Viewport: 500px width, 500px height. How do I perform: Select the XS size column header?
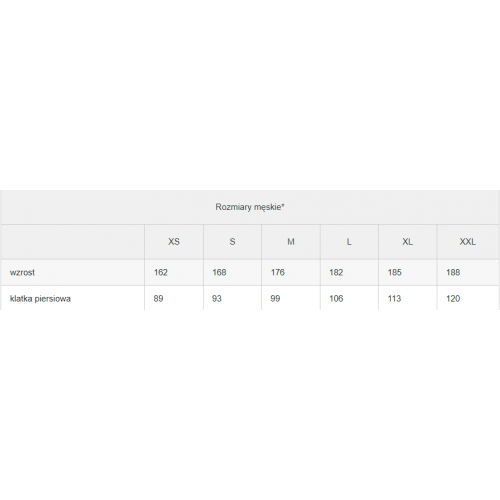point(174,242)
